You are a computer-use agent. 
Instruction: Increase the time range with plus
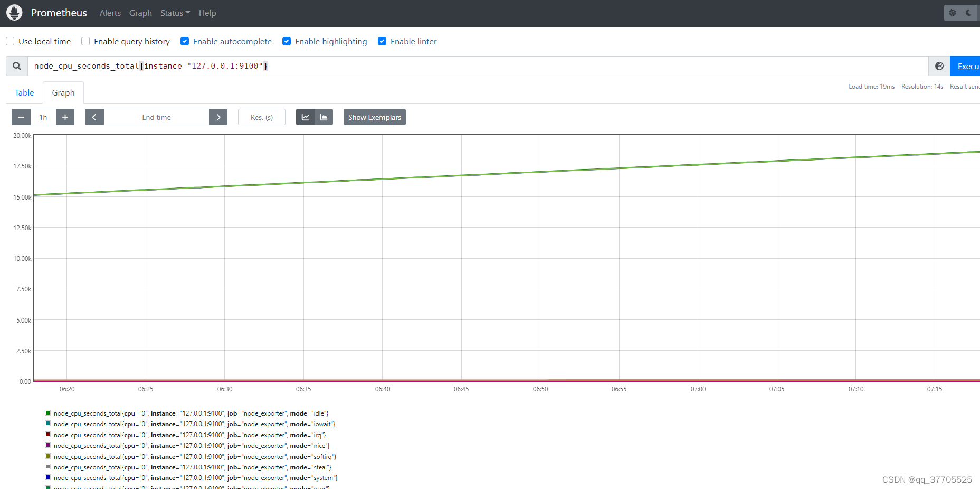(x=65, y=117)
